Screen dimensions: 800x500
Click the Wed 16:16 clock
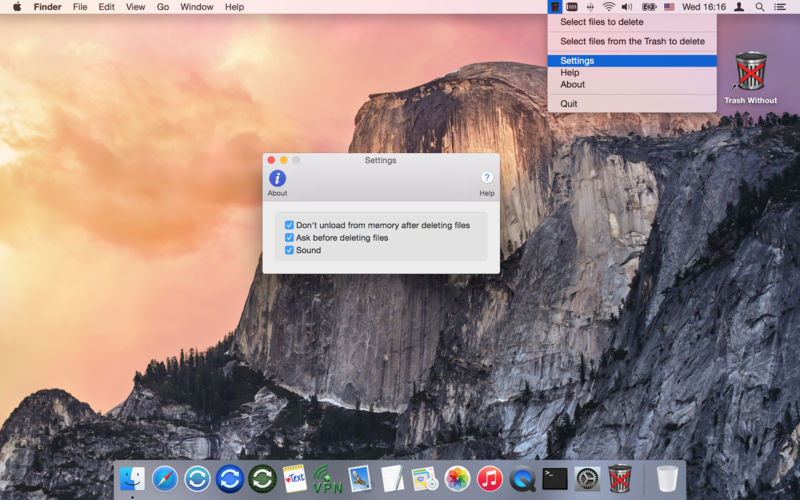pyautogui.click(x=704, y=7)
